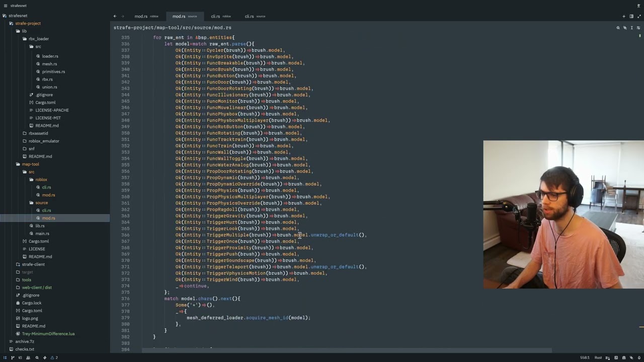
Task: Open the git panel from status bar
Action: [13, 357]
